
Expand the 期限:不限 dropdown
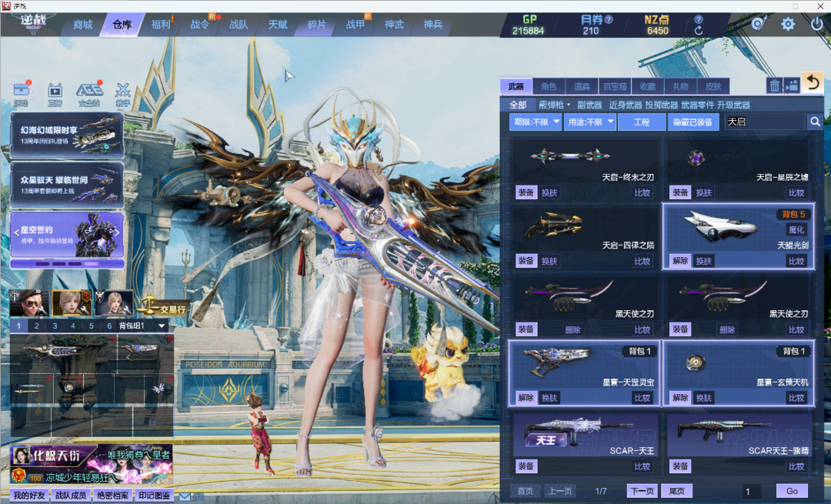(x=536, y=122)
